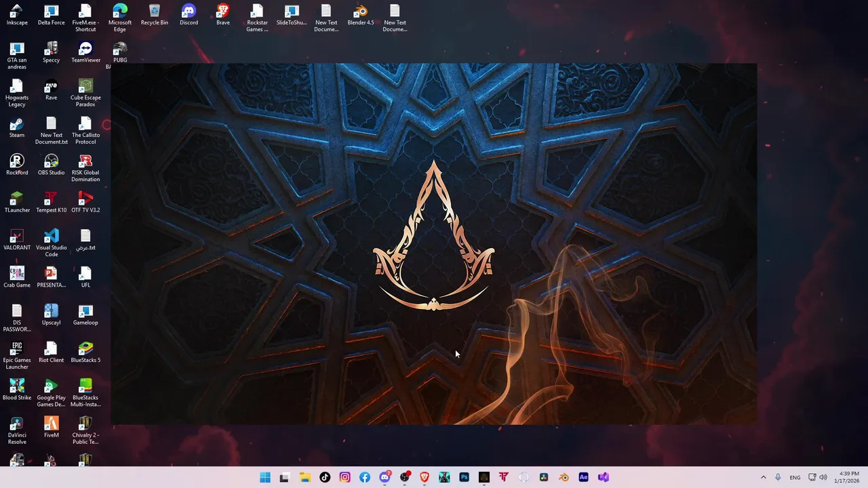Viewport: 868px width, 488px height.
Task: Select the Upscayl desktop icon
Action: click(51, 314)
